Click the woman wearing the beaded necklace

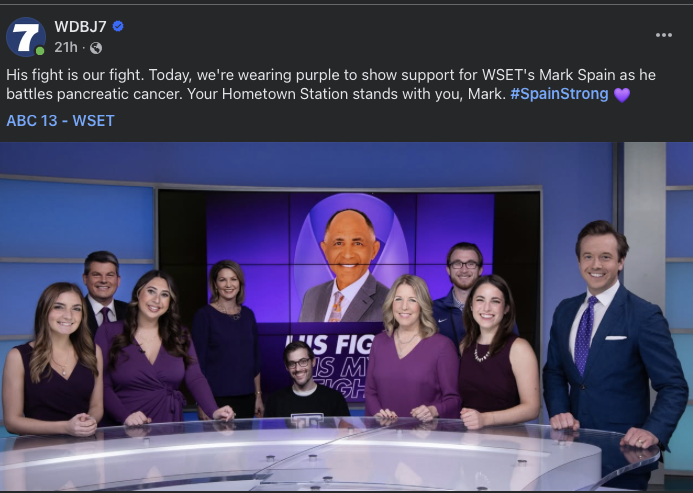(x=495, y=352)
